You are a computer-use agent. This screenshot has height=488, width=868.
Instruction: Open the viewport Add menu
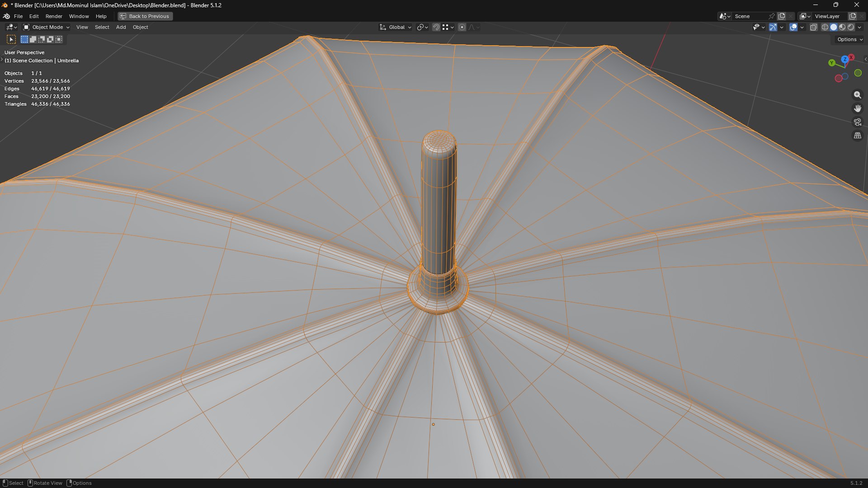(121, 27)
